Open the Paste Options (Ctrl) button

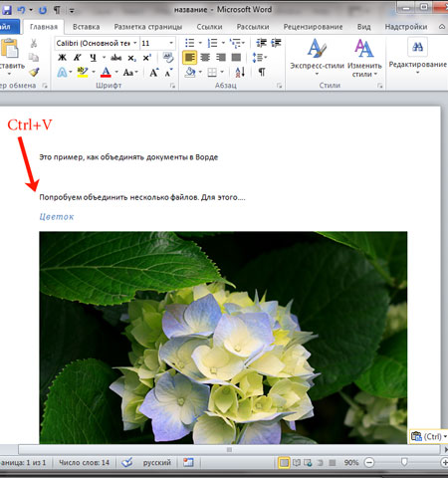(429, 436)
